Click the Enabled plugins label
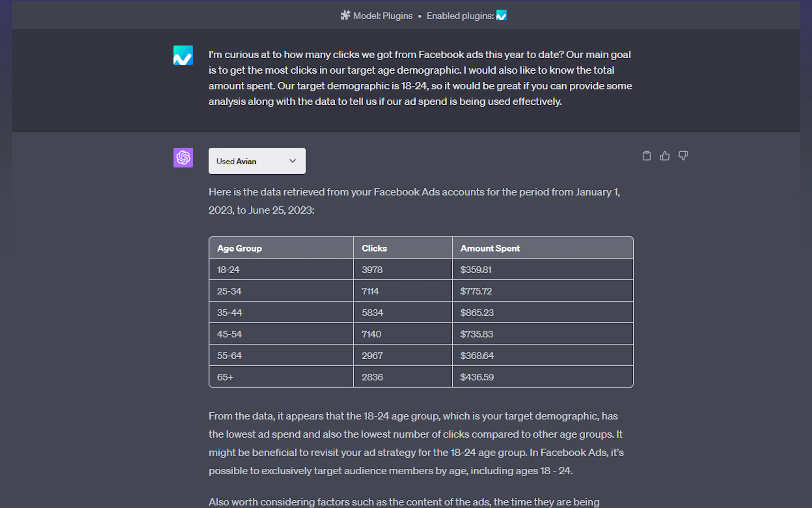Image resolution: width=812 pixels, height=508 pixels. pyautogui.click(x=460, y=16)
